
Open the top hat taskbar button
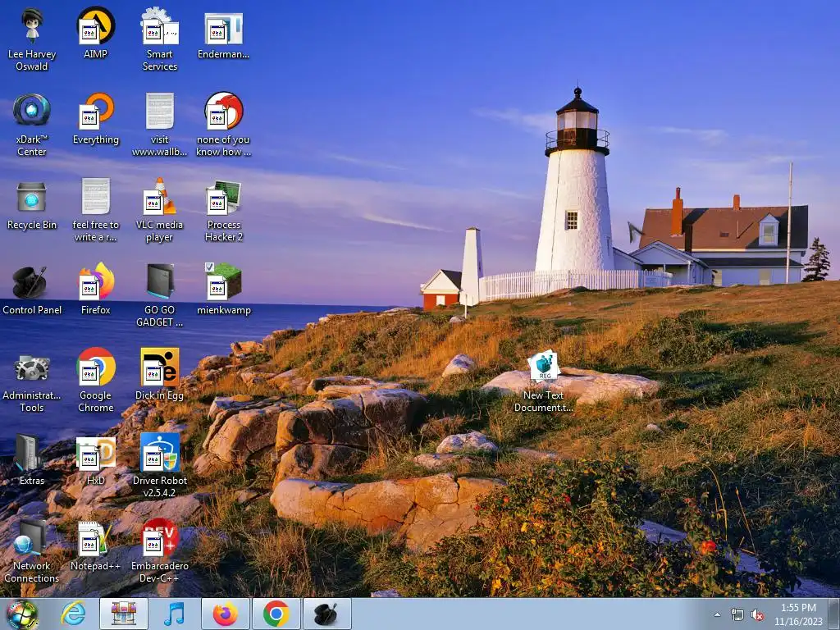tap(327, 614)
